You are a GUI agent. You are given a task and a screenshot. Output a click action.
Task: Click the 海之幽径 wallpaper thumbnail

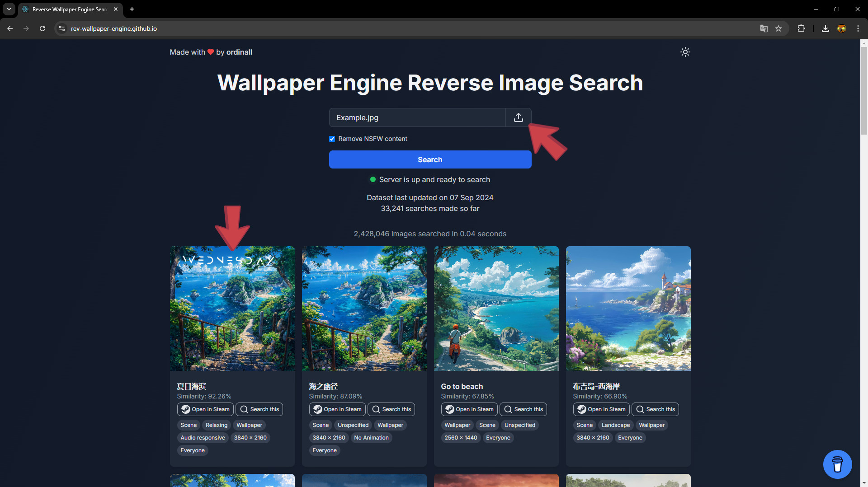pyautogui.click(x=364, y=309)
